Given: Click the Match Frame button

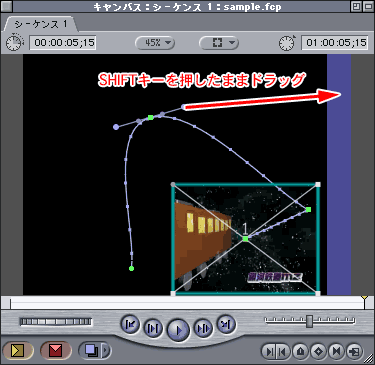Looking at the screenshot, I should (x=354, y=351).
